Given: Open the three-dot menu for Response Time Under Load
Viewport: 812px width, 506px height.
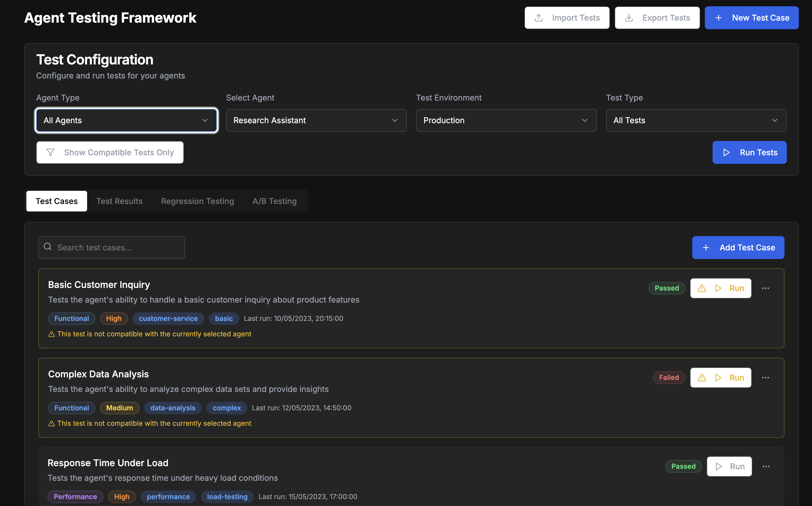Looking at the screenshot, I should (766, 466).
